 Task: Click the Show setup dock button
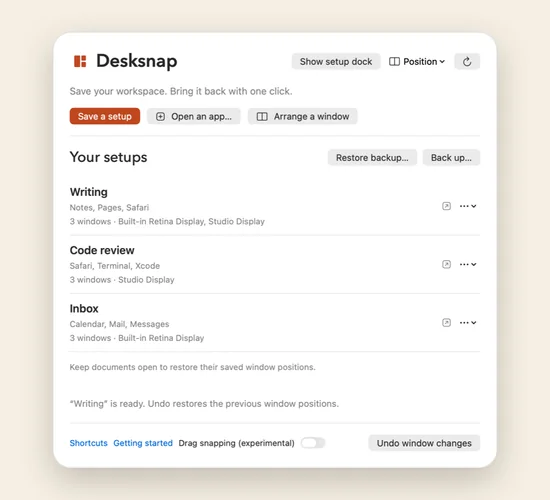[336, 62]
